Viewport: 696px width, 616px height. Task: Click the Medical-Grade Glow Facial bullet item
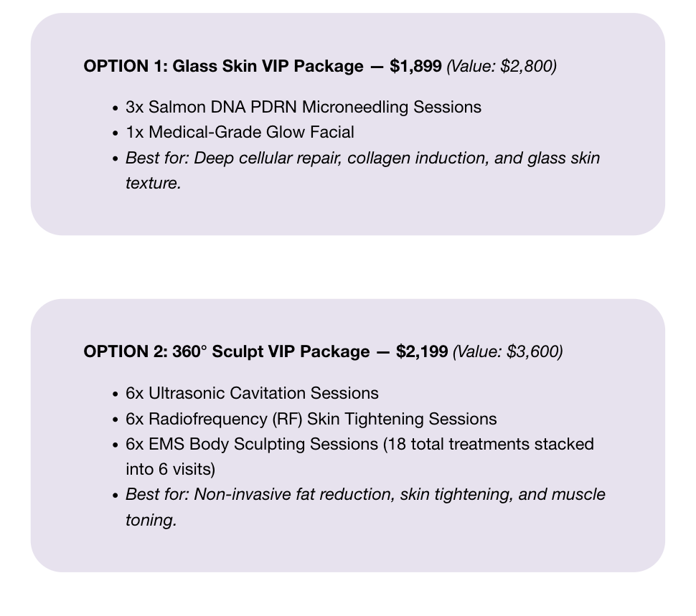[x=240, y=132]
